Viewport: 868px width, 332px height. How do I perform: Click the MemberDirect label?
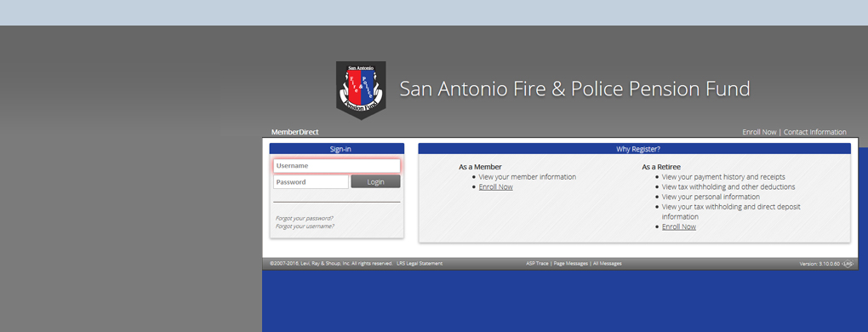point(294,132)
